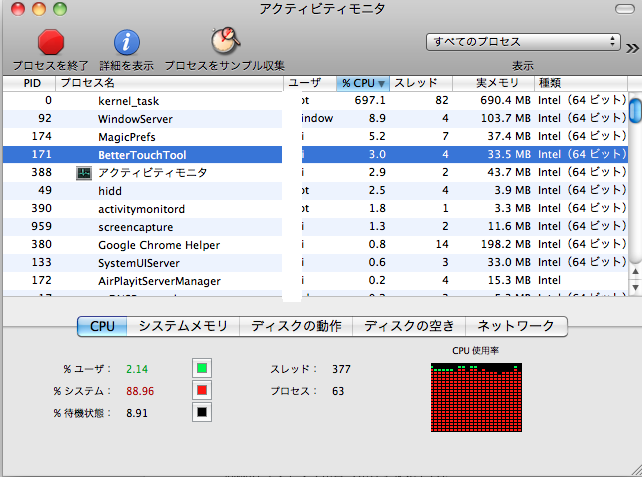Click the 88.96 system percentage value
The width and height of the screenshot is (642, 477).
pyautogui.click(x=140, y=391)
